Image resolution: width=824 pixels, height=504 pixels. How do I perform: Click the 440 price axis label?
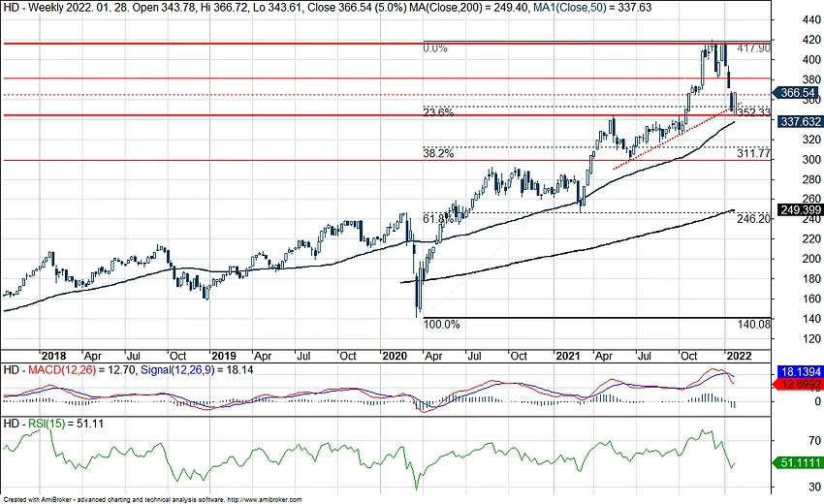812,19
